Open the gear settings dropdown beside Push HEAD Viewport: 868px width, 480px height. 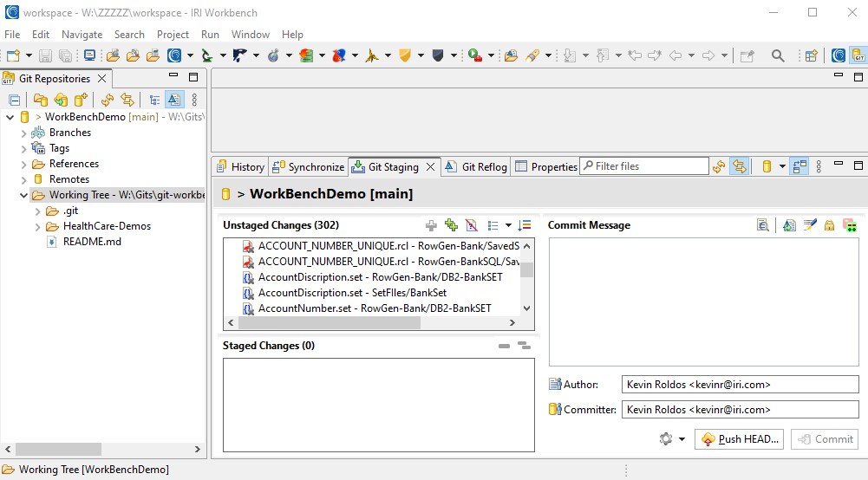click(x=682, y=439)
